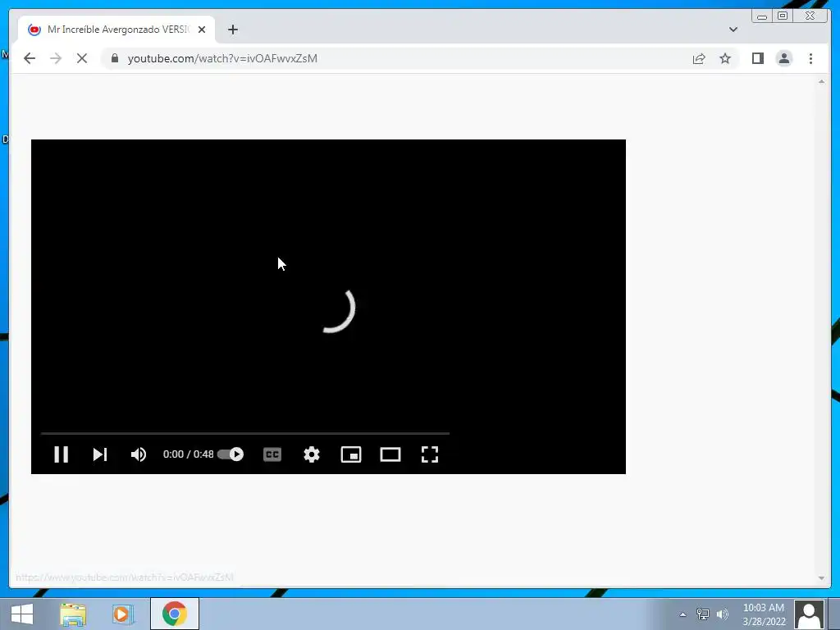The image size is (840, 630).
Task: Toggle the autoplay switch
Action: pos(231,454)
